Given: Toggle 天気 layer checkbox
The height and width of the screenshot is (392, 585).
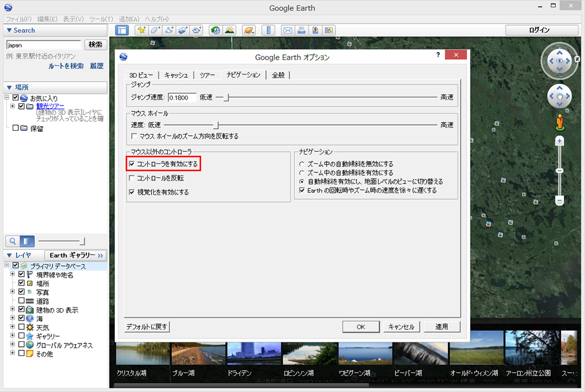Looking at the screenshot, I should pos(21,327).
